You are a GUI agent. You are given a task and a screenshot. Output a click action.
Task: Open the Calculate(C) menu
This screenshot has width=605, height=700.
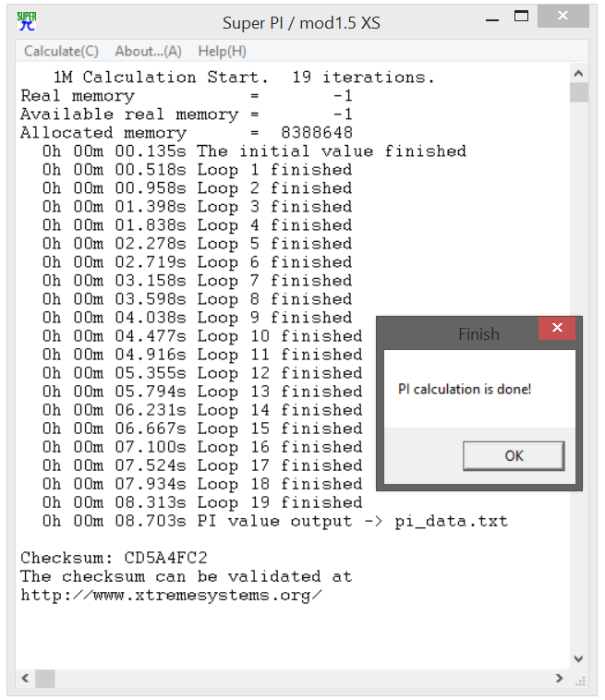(x=61, y=52)
